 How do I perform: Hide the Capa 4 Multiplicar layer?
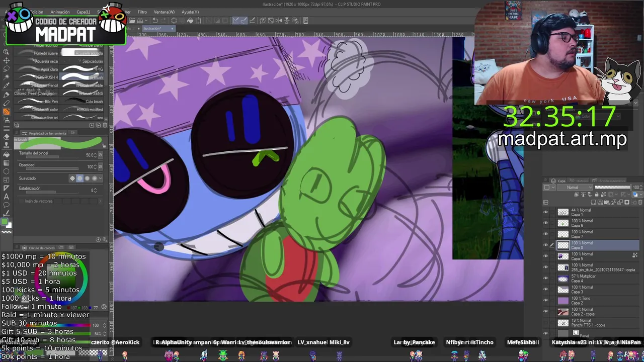point(546,279)
